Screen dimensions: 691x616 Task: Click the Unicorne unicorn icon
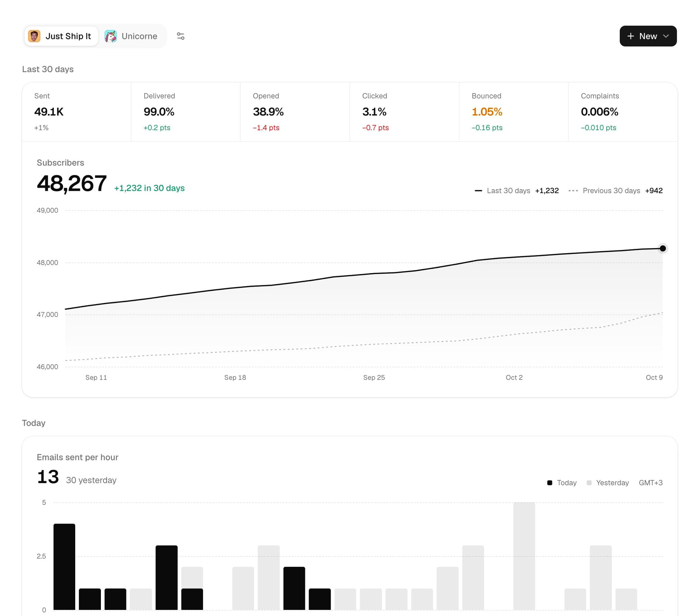click(110, 36)
